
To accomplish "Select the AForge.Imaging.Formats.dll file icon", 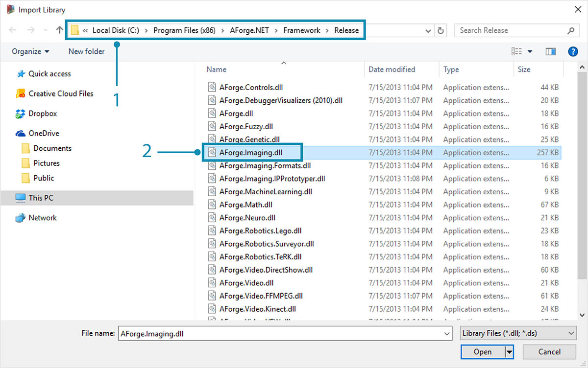I will (x=212, y=165).
